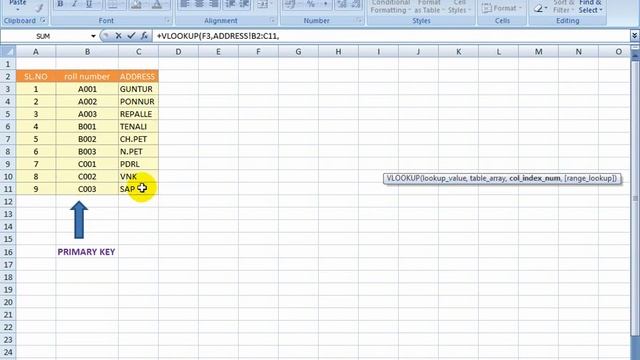Select cell containing GUNTUR

pyautogui.click(x=138, y=89)
